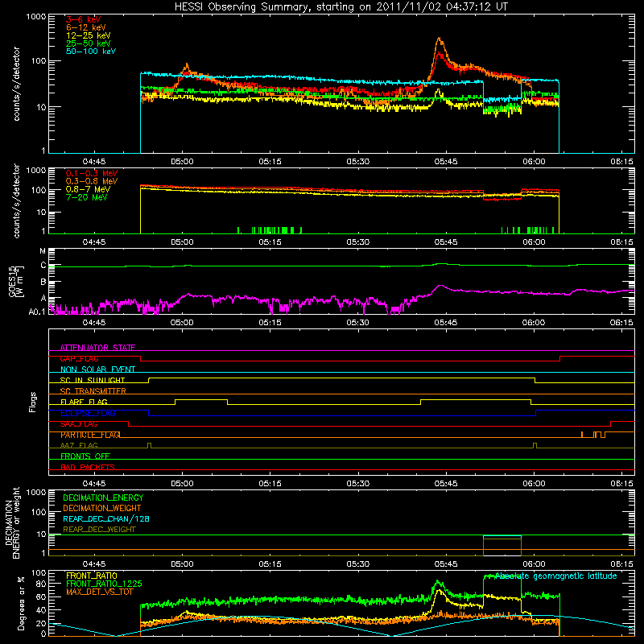Click the GAP_FLAG label
The width and height of the screenshot is (644, 644).
pyautogui.click(x=79, y=358)
